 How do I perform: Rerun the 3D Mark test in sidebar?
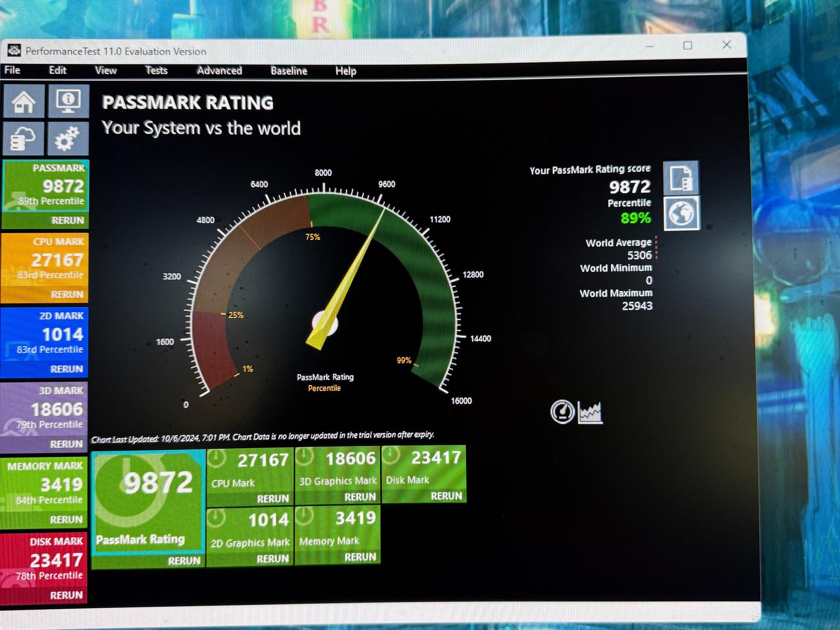66,444
